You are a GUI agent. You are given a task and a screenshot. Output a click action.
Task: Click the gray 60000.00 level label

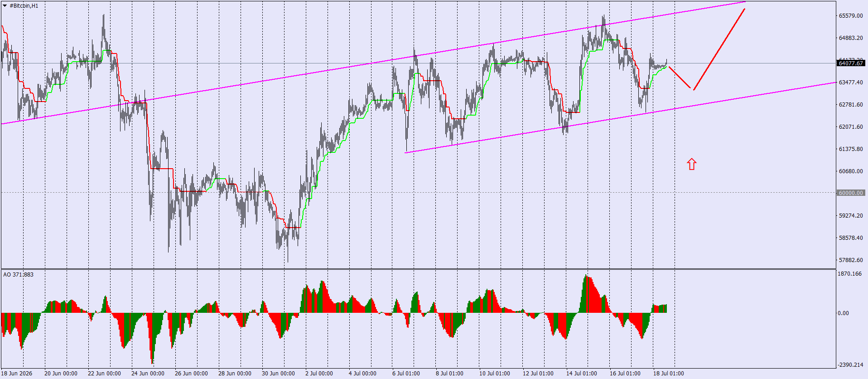[x=851, y=193]
